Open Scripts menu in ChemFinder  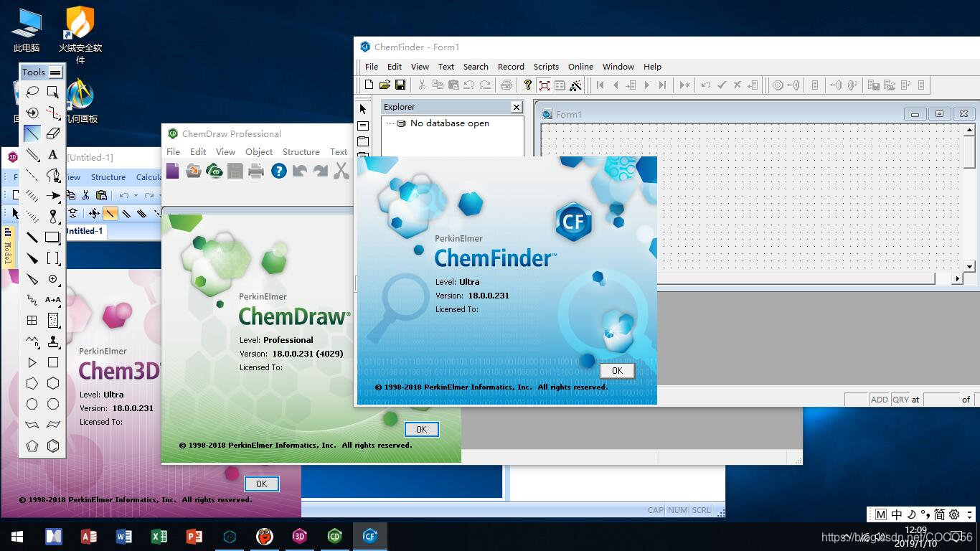pos(546,67)
